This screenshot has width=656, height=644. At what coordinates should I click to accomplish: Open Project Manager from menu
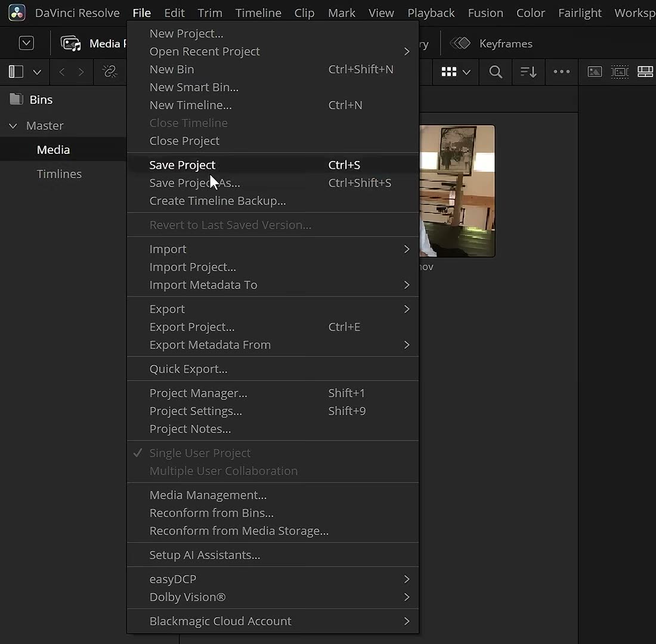point(273,393)
